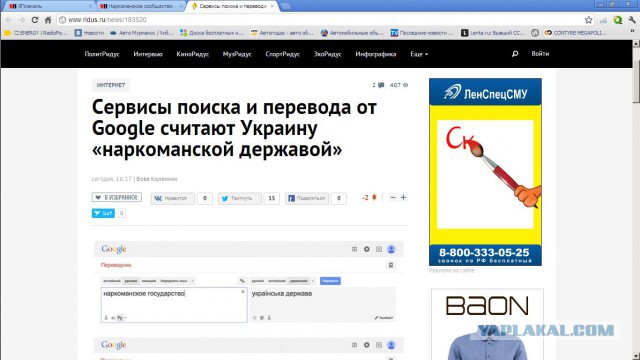Open the МузРидус menu section
The height and width of the screenshot is (360, 640).
pyautogui.click(x=237, y=54)
